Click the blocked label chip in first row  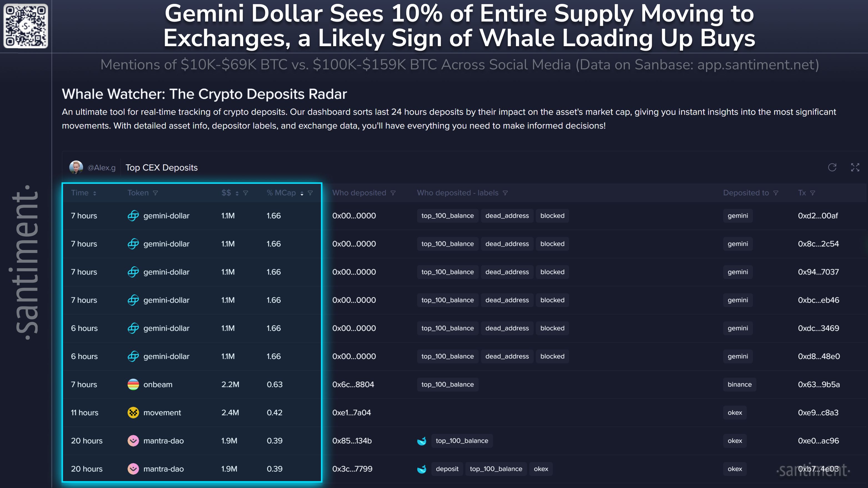point(552,215)
